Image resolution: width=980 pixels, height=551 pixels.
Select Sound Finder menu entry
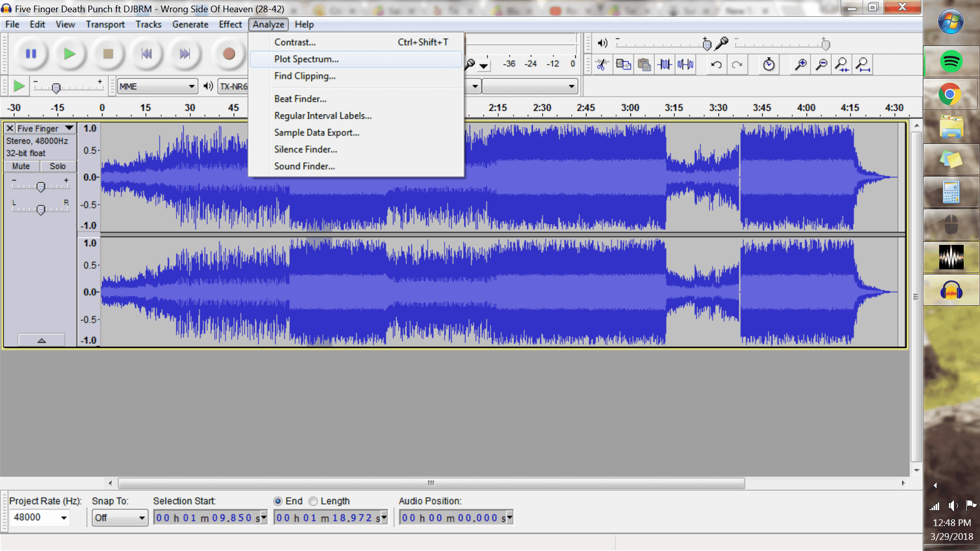[356, 166]
